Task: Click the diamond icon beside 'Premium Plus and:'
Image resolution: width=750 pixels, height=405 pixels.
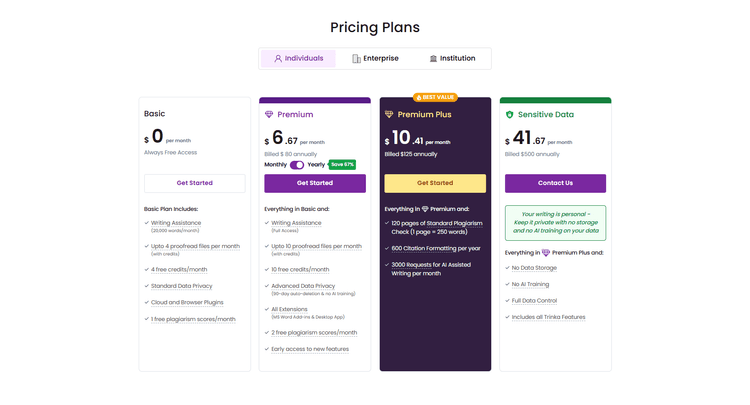Action: (x=545, y=253)
